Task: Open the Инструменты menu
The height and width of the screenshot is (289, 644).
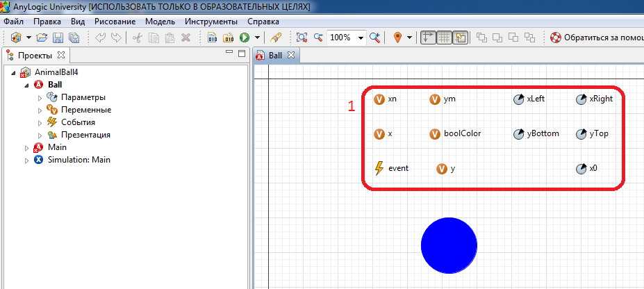Action: pyautogui.click(x=211, y=22)
